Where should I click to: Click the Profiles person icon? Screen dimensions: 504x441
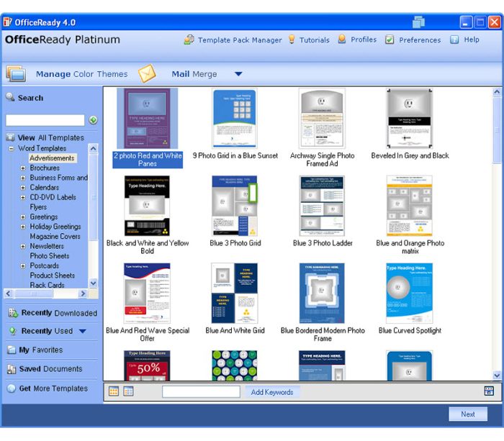[x=342, y=39]
